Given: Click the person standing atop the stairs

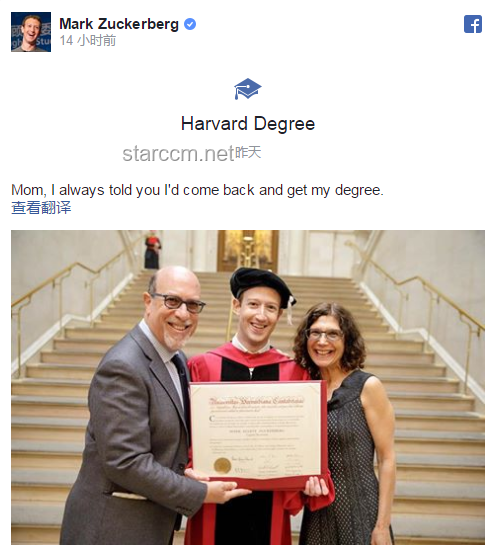Looking at the screenshot, I should (152, 250).
